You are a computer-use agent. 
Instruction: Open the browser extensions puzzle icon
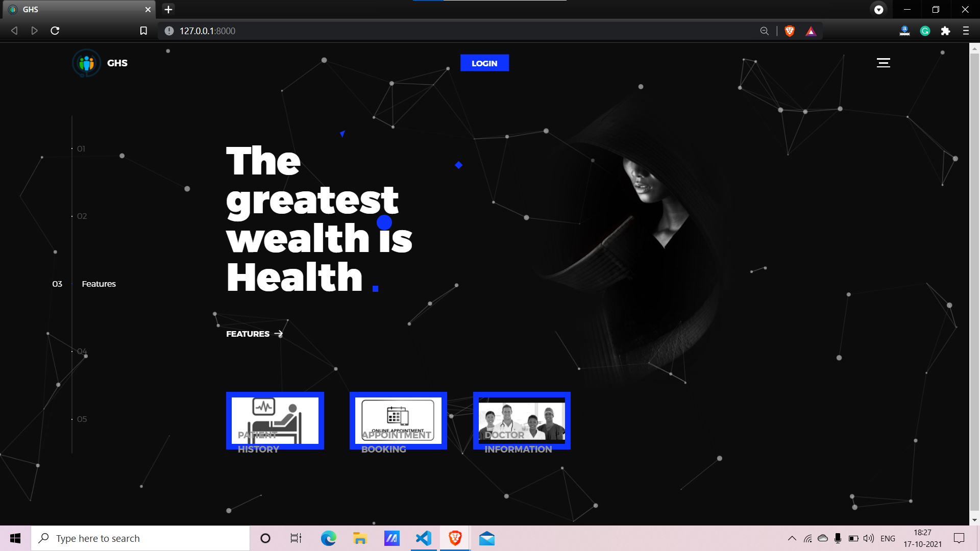click(x=945, y=31)
